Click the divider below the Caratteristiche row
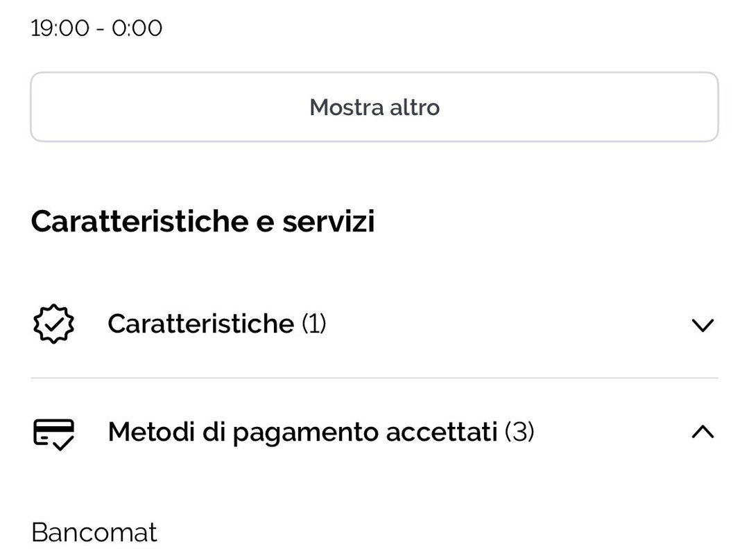Viewport: 749px width, 560px height. [374, 378]
